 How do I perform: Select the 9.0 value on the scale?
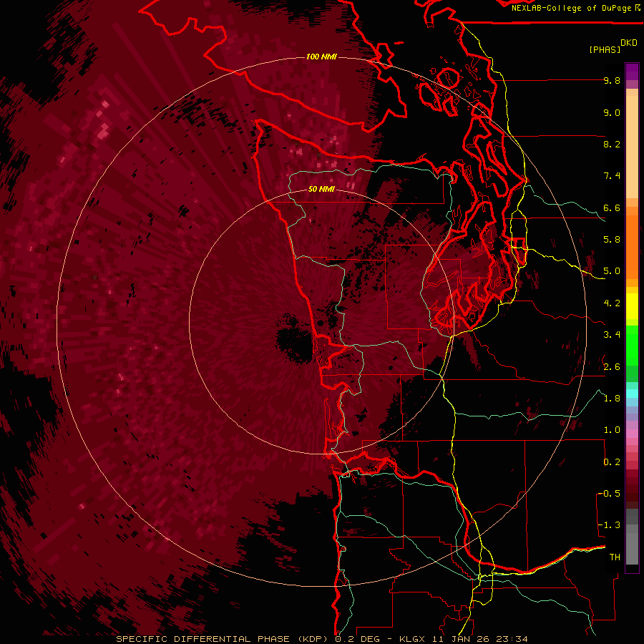click(612, 112)
